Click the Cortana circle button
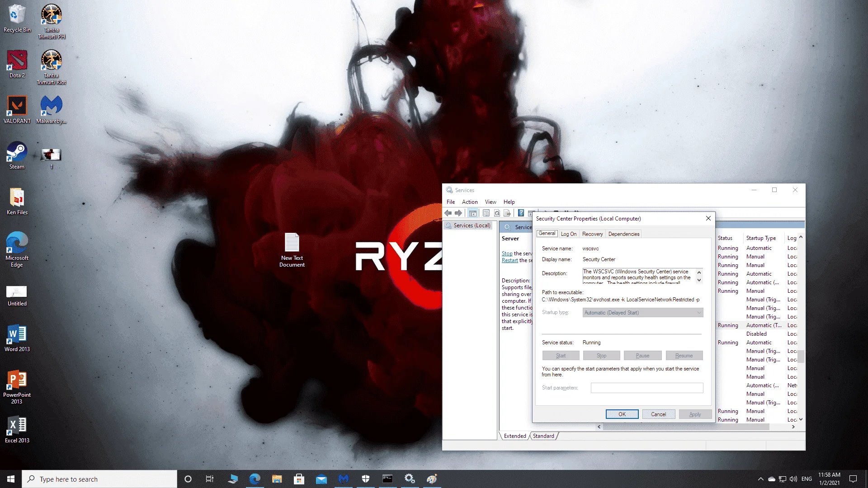This screenshot has width=868, height=488. (188, 479)
